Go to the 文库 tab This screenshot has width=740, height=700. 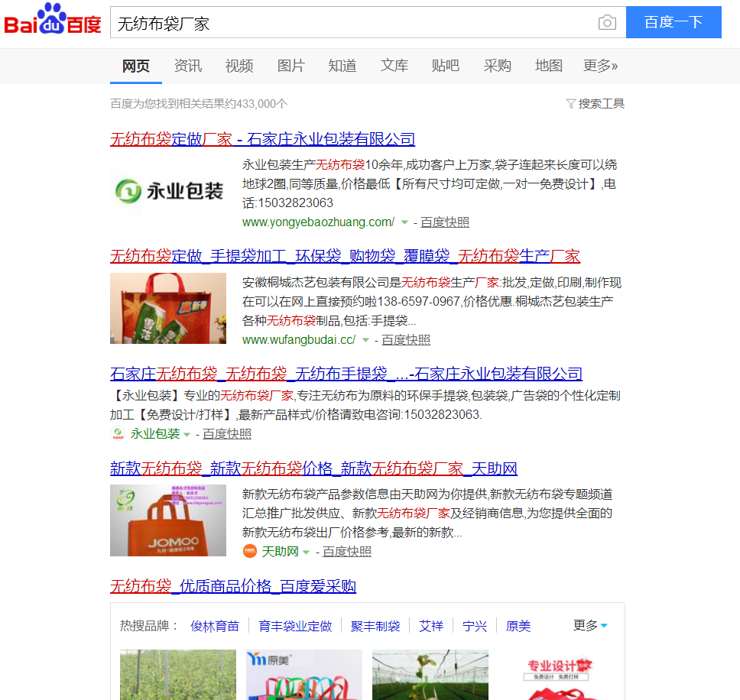click(394, 66)
